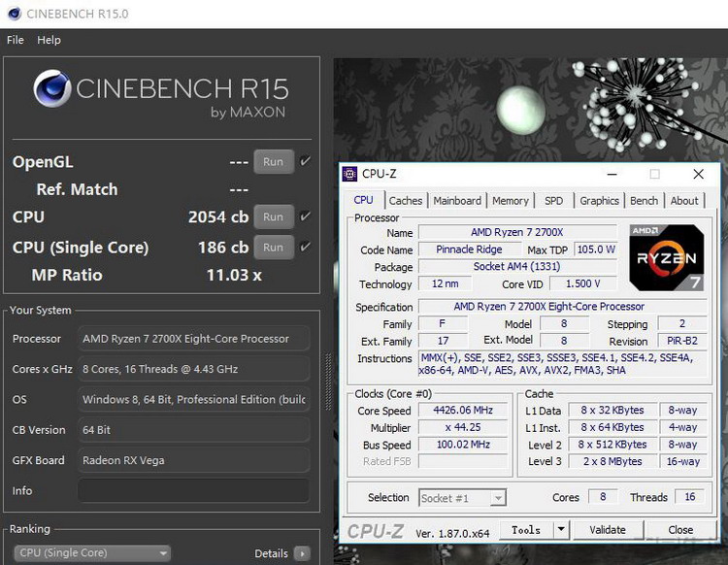The image size is (728, 565).
Task: Click the AMD Ryzen 7 logo badge
Action: click(x=667, y=257)
